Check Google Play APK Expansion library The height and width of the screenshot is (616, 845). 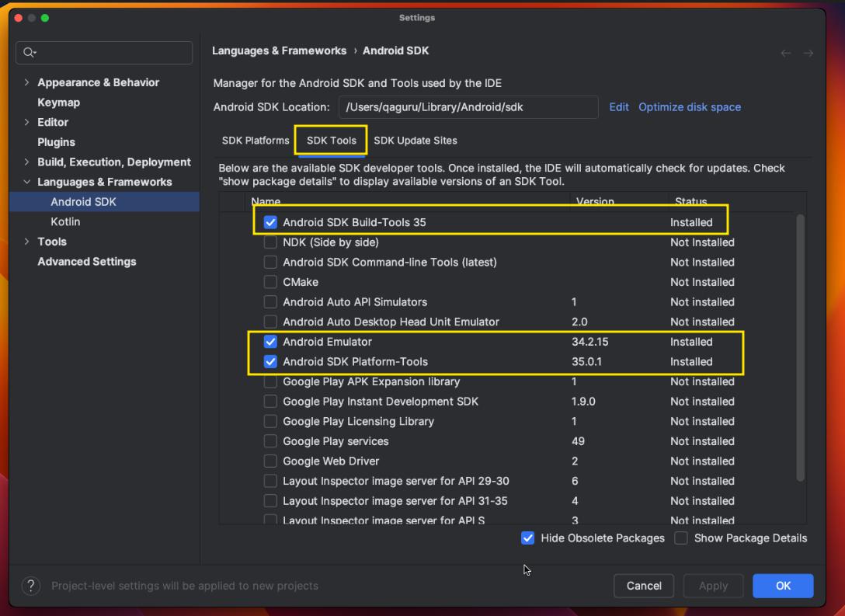point(270,381)
